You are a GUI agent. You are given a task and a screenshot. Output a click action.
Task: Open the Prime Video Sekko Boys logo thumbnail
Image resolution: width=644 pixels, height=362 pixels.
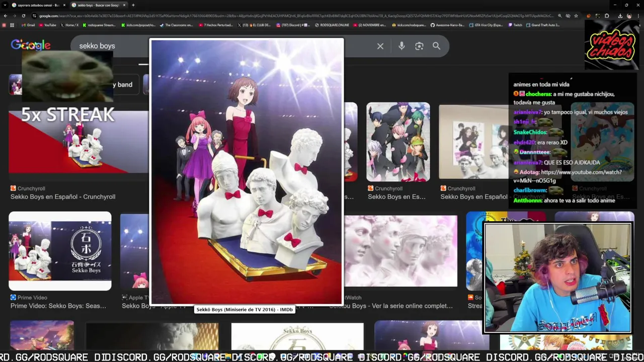tap(60, 251)
